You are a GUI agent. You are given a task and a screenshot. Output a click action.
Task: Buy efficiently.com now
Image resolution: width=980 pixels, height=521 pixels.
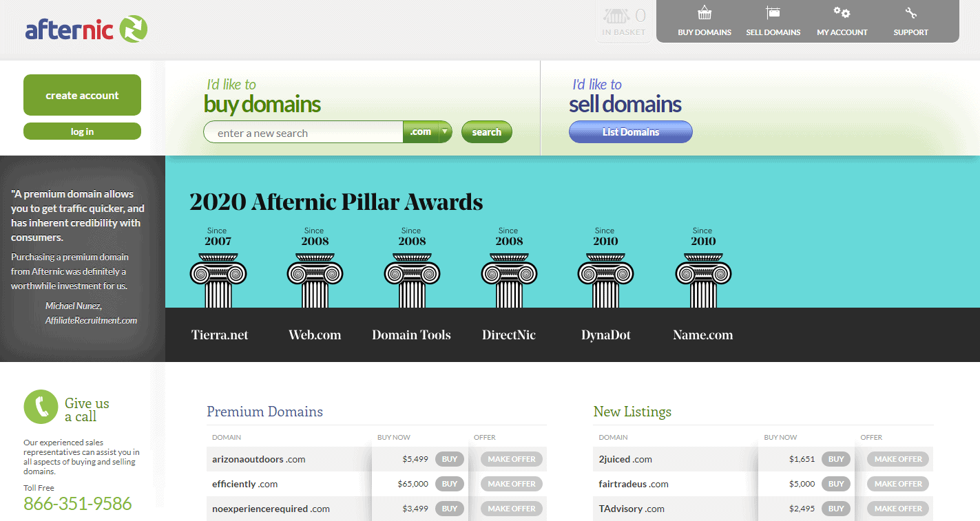pyautogui.click(x=450, y=484)
